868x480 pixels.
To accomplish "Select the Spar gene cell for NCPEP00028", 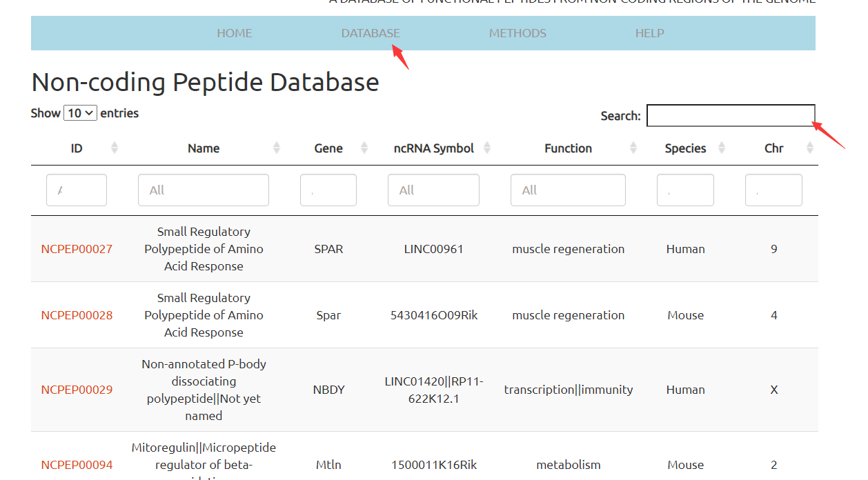I will click(x=328, y=315).
